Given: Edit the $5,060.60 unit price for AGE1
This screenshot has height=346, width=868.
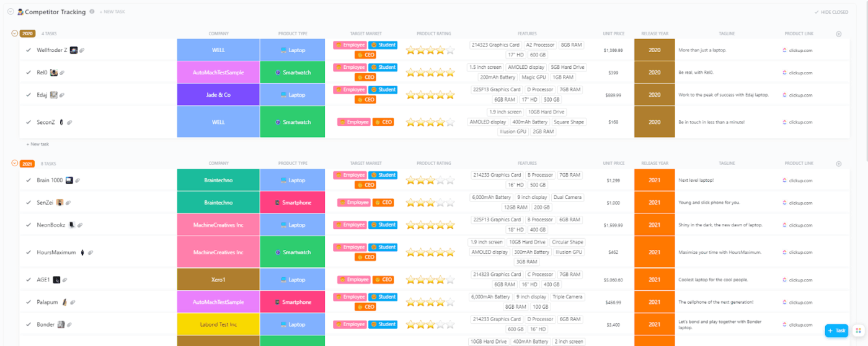Looking at the screenshot, I should pyautogui.click(x=613, y=280).
